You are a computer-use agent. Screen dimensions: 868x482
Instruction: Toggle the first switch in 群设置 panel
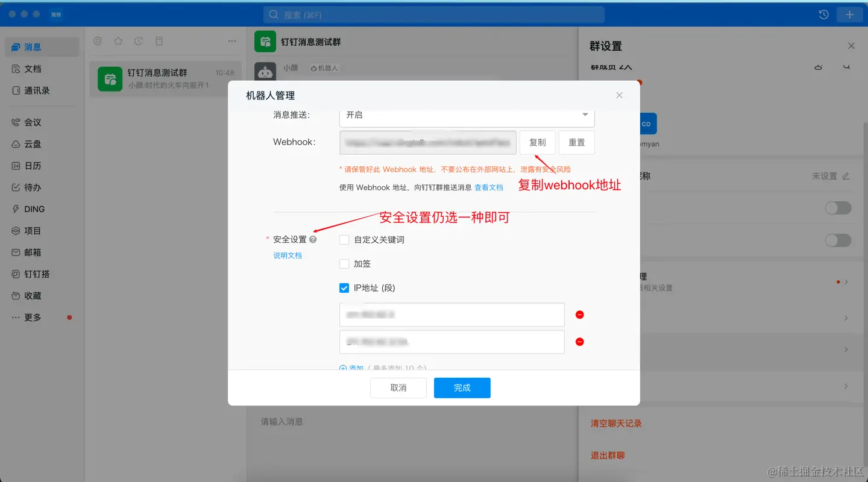(x=838, y=208)
